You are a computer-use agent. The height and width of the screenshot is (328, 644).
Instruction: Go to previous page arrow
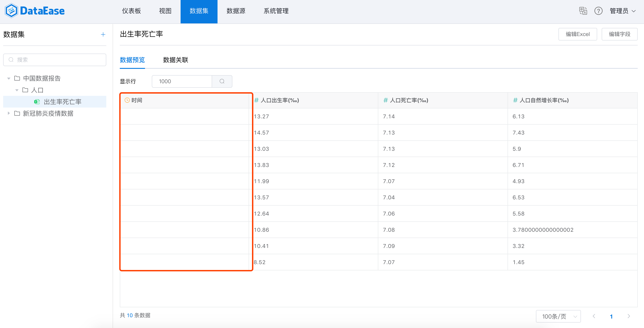click(x=594, y=316)
